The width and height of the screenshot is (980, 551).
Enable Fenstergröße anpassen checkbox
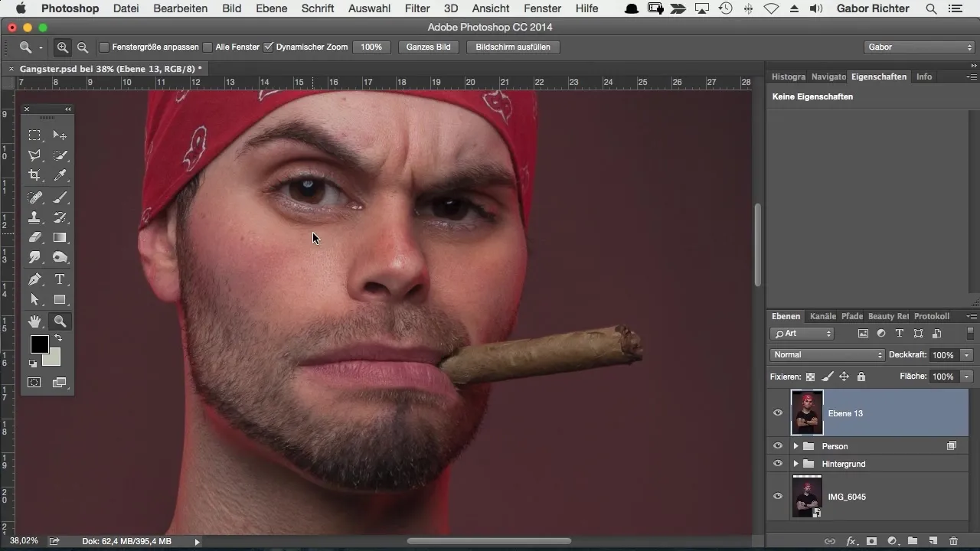(105, 47)
